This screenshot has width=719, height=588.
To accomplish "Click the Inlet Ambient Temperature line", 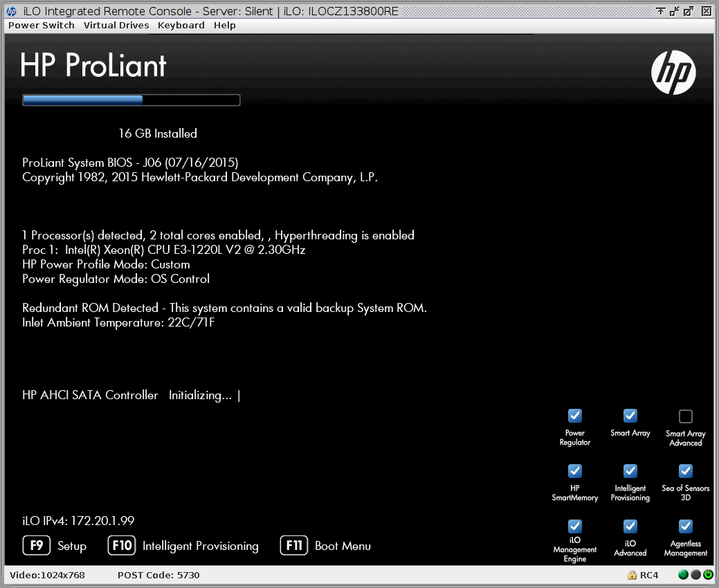I will pyautogui.click(x=118, y=322).
